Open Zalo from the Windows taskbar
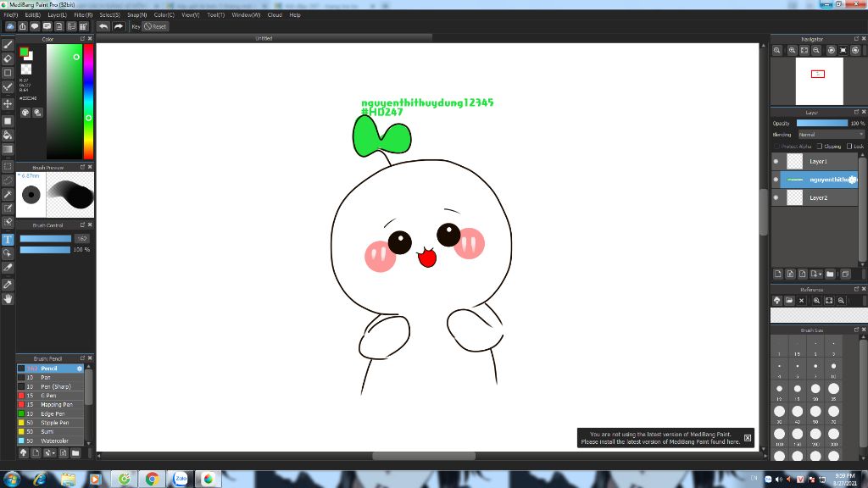 click(180, 479)
